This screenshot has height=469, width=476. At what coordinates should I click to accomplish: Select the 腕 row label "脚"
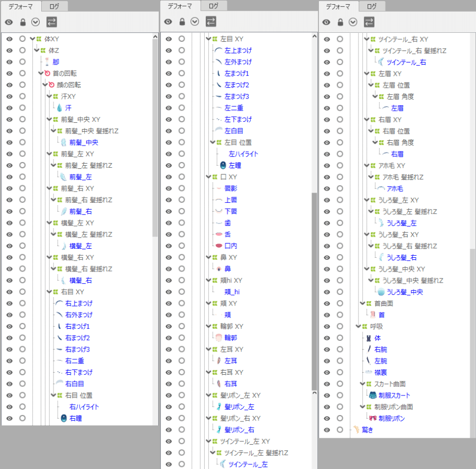click(x=56, y=62)
